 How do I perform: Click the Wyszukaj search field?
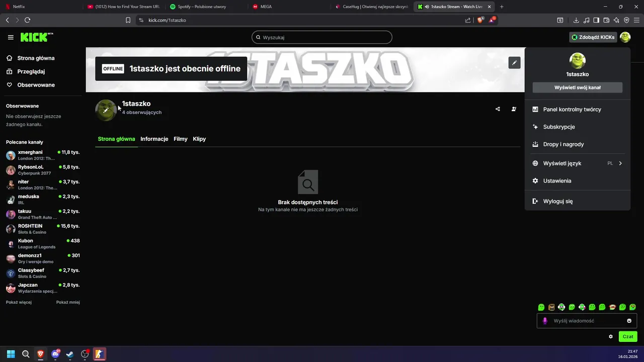(322, 37)
